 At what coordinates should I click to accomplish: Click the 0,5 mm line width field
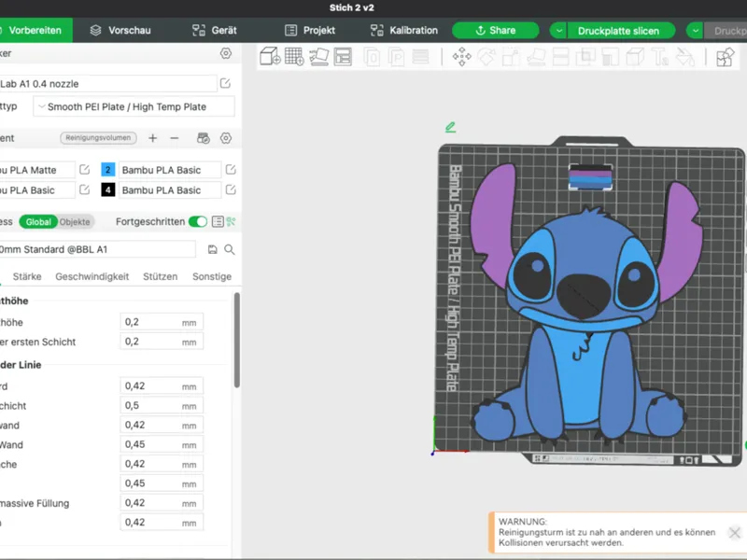162,406
